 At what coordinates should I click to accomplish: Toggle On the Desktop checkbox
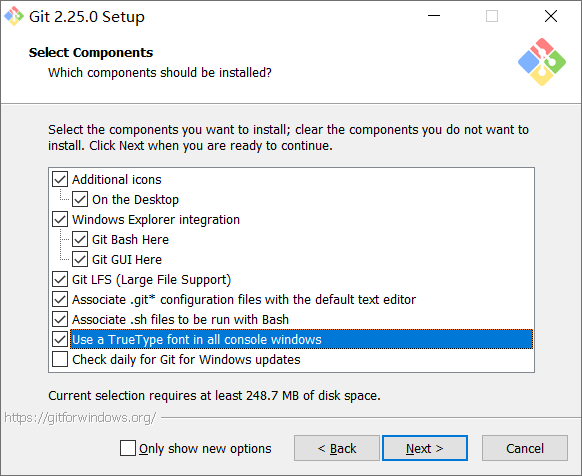[x=80, y=199]
